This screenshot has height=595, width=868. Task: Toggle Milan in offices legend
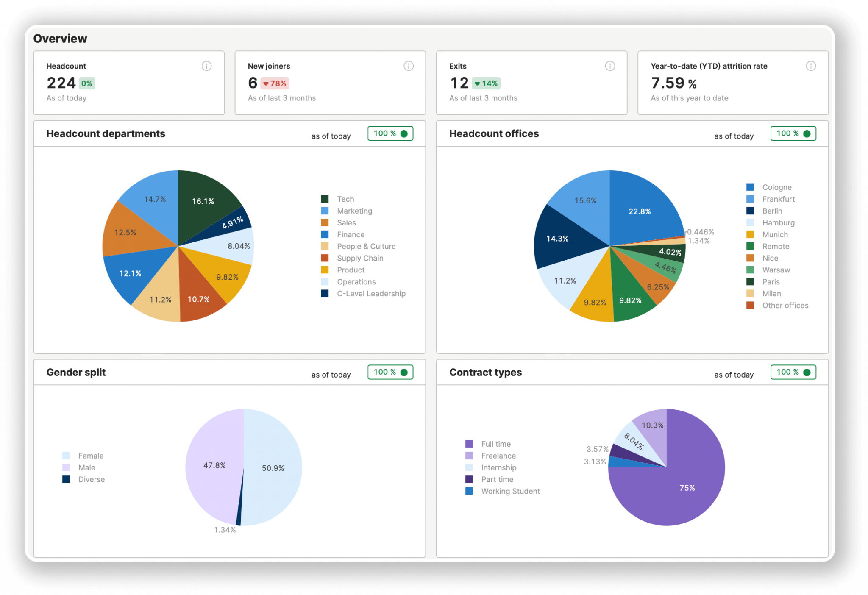point(764,293)
